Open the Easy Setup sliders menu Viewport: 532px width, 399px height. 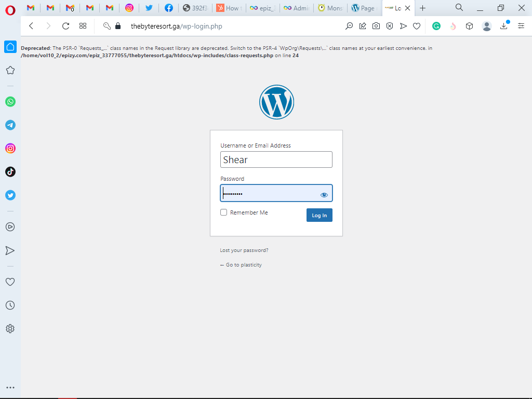(x=521, y=26)
